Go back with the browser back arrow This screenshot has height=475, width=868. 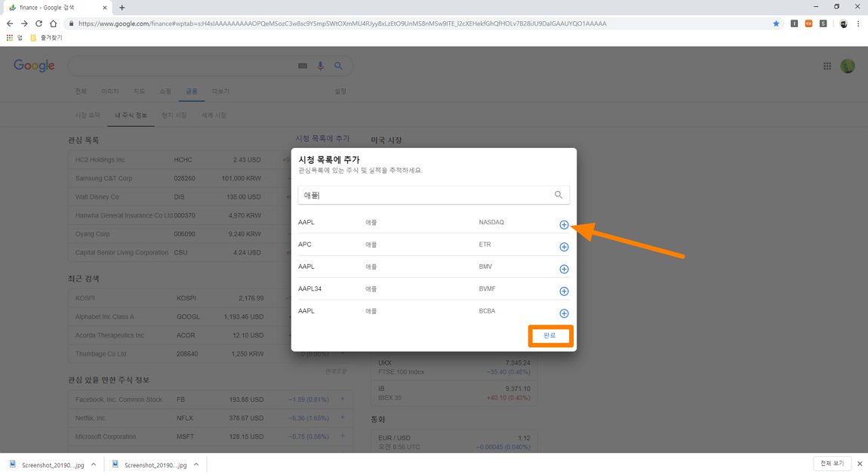coord(9,23)
